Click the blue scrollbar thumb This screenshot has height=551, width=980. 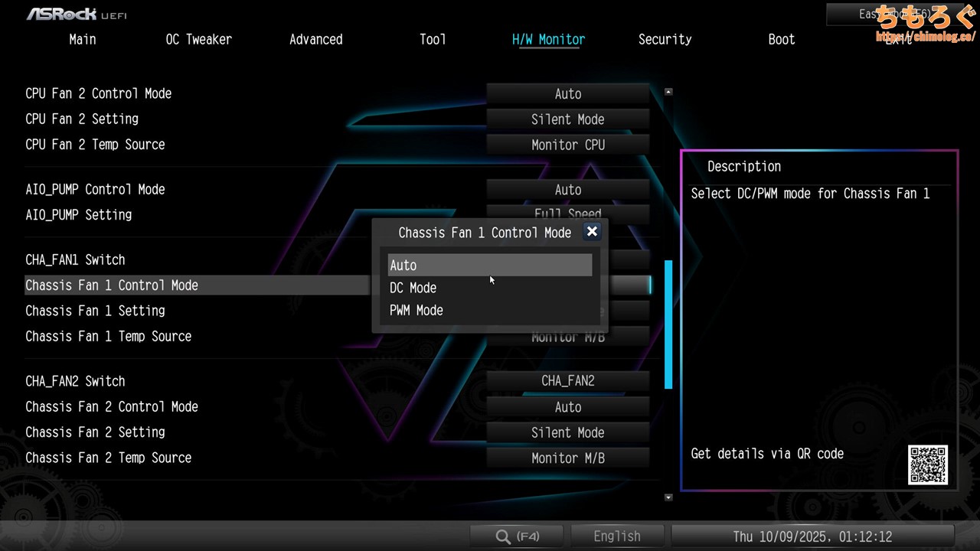click(x=668, y=324)
